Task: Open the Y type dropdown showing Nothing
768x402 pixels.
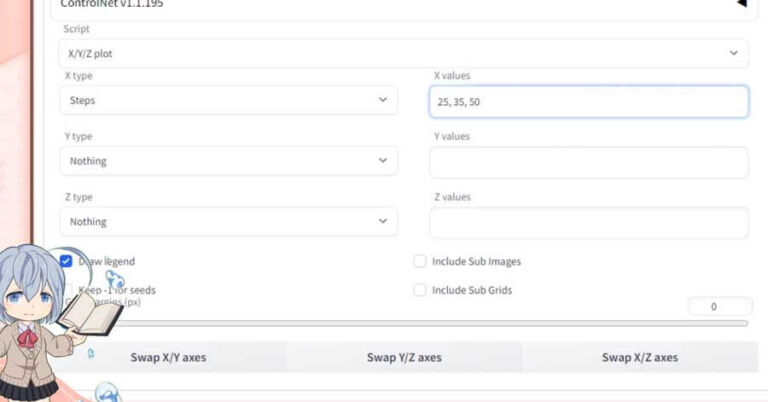Action: (x=228, y=161)
